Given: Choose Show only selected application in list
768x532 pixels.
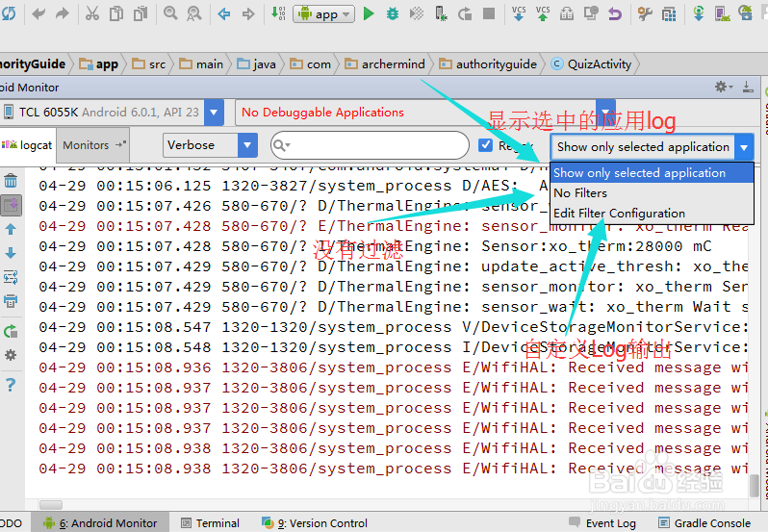Looking at the screenshot, I should pos(652,173).
